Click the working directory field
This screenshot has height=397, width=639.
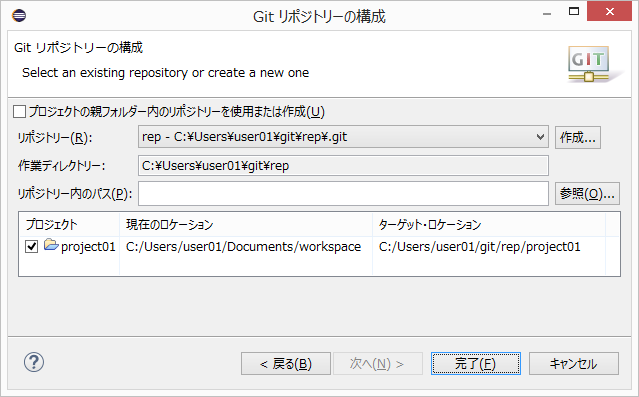pyautogui.click(x=343, y=165)
